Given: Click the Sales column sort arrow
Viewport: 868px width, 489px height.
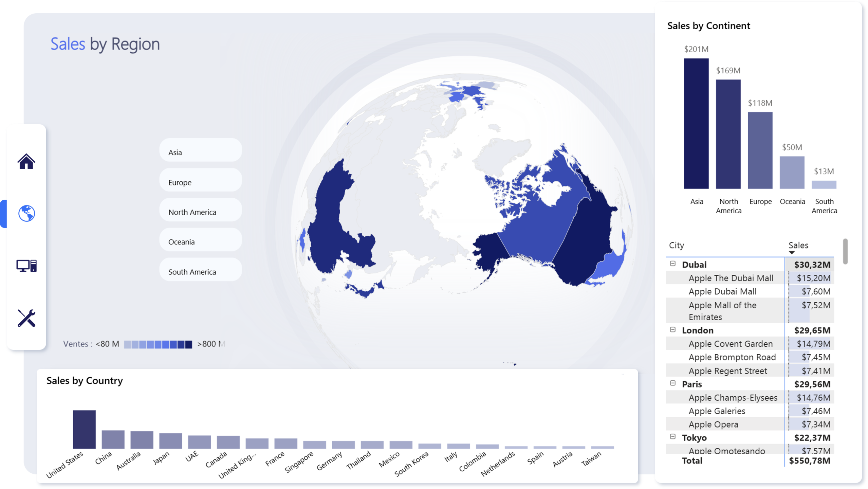Looking at the screenshot, I should point(792,253).
